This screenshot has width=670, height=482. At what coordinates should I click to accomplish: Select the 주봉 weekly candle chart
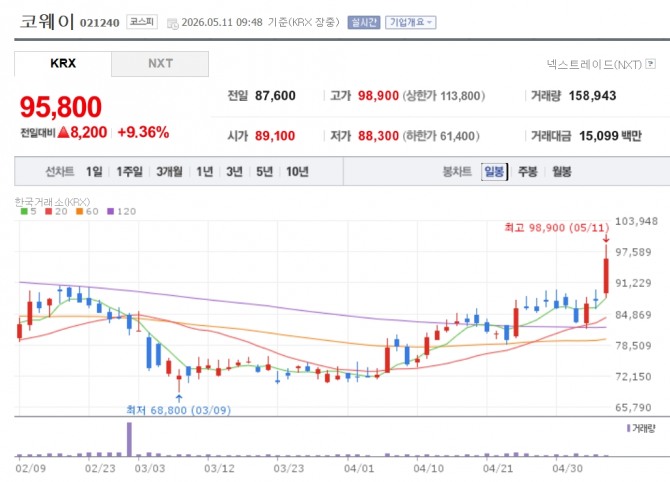[x=528, y=172]
